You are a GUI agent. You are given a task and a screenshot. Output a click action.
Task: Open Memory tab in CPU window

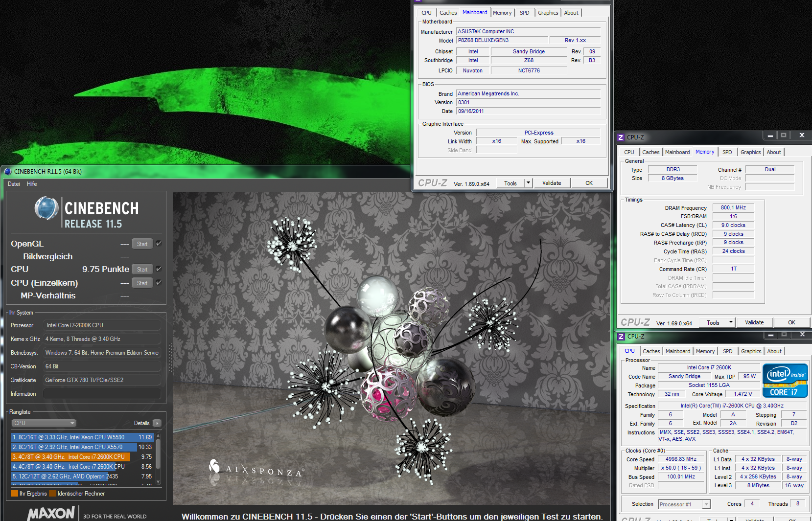pyautogui.click(x=705, y=351)
